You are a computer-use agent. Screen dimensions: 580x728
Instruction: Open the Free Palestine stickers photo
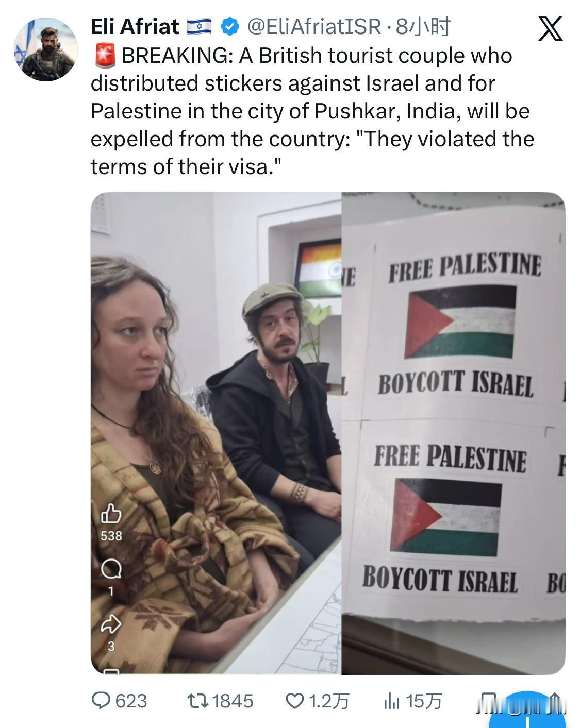click(x=454, y=433)
